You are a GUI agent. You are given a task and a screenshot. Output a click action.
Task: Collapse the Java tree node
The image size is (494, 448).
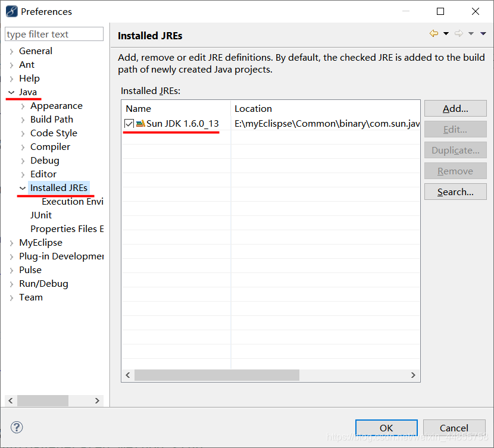[11, 92]
